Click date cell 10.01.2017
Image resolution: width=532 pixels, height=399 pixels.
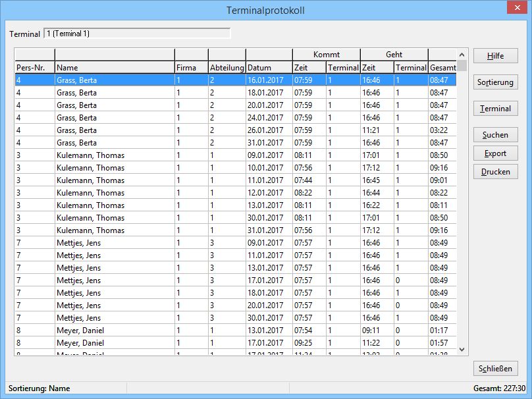[x=269, y=168]
